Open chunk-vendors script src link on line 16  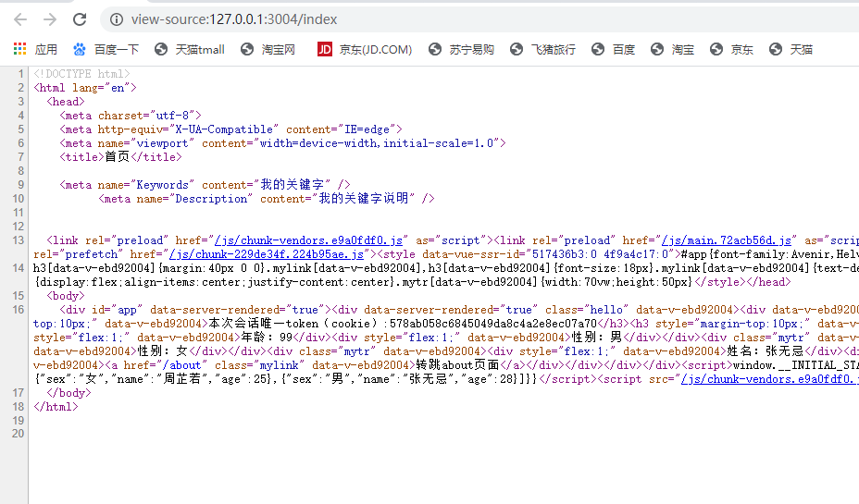click(770, 378)
